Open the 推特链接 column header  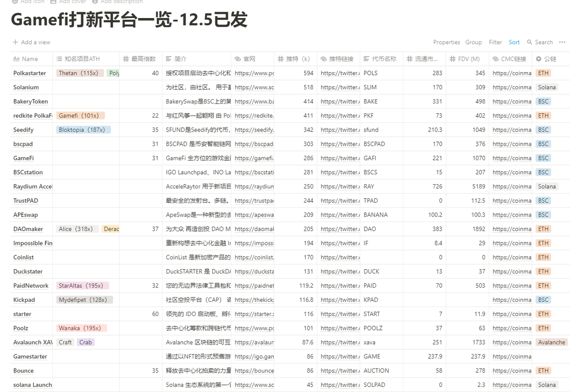(x=339, y=59)
